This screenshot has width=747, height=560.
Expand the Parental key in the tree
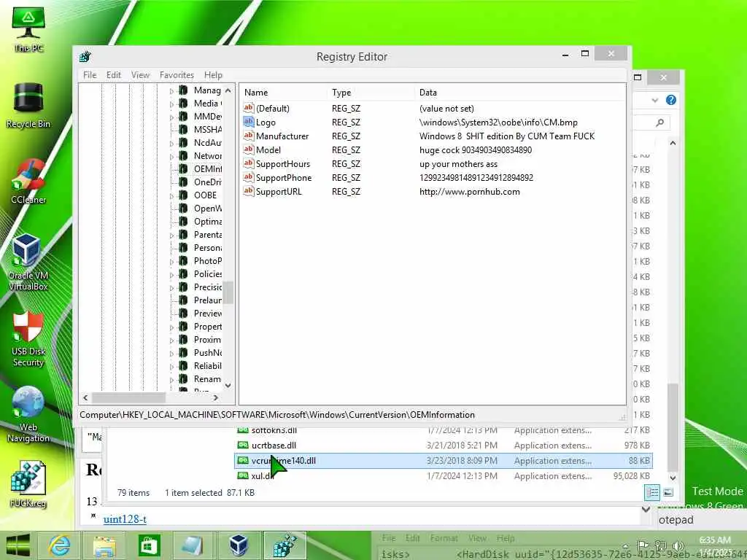[171, 236]
